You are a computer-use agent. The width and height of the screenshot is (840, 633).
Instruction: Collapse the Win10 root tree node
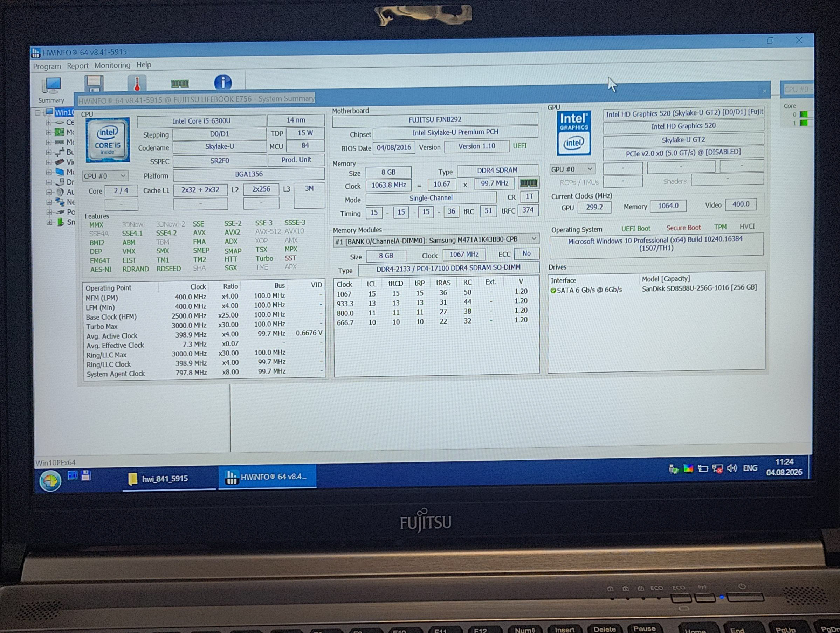(37, 113)
